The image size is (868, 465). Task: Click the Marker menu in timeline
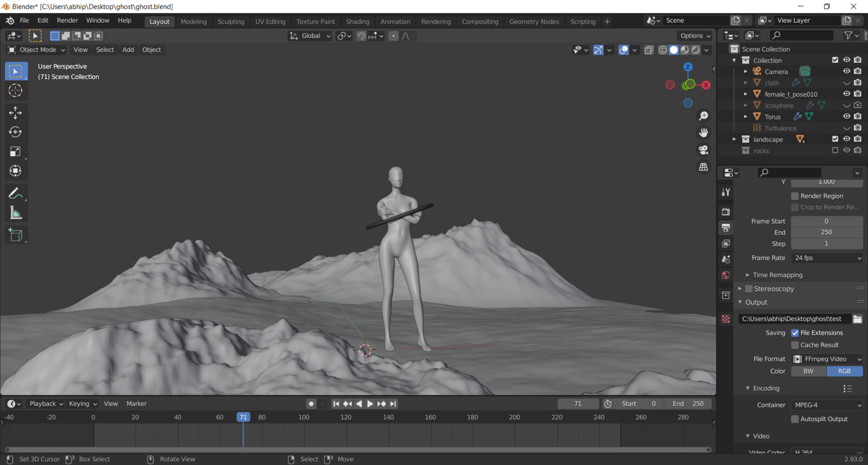pos(136,404)
